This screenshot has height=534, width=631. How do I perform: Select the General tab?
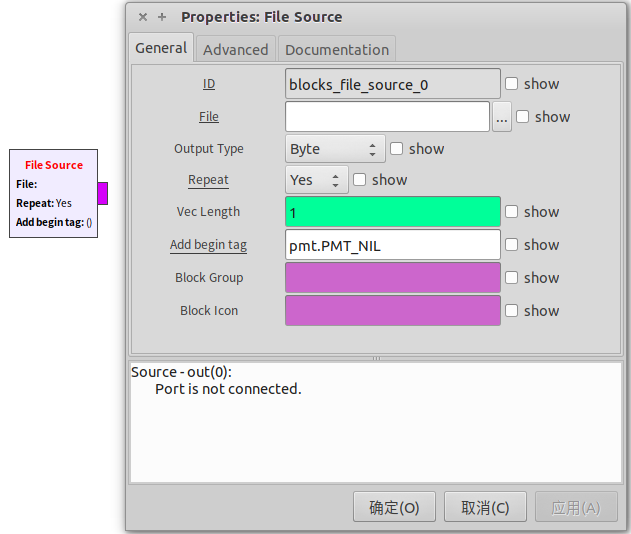coord(161,48)
